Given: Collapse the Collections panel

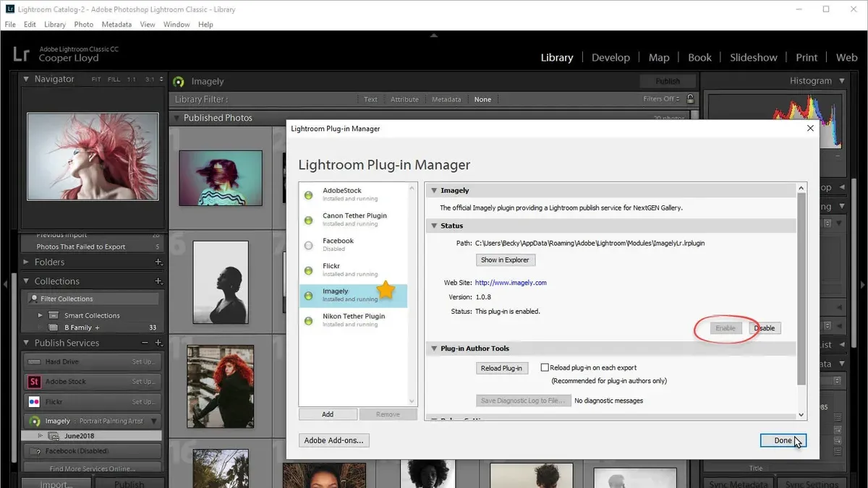Looking at the screenshot, I should pos(27,281).
